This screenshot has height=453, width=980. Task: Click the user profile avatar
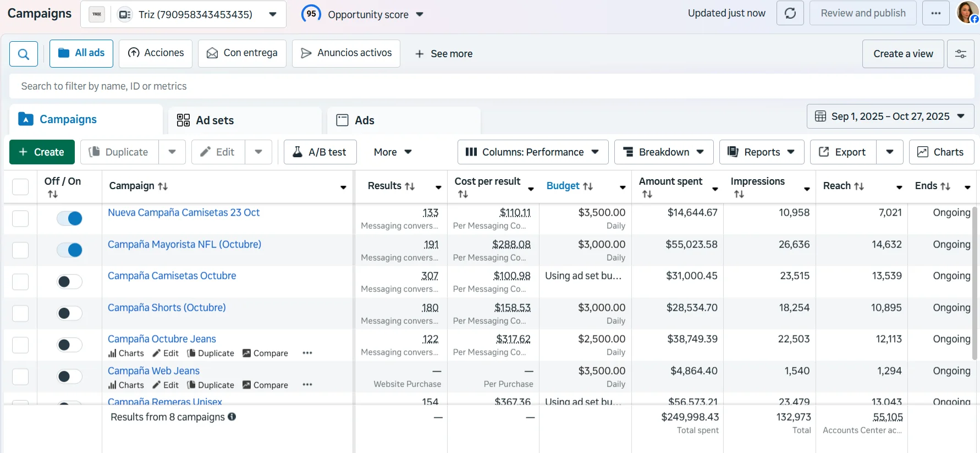tap(967, 13)
